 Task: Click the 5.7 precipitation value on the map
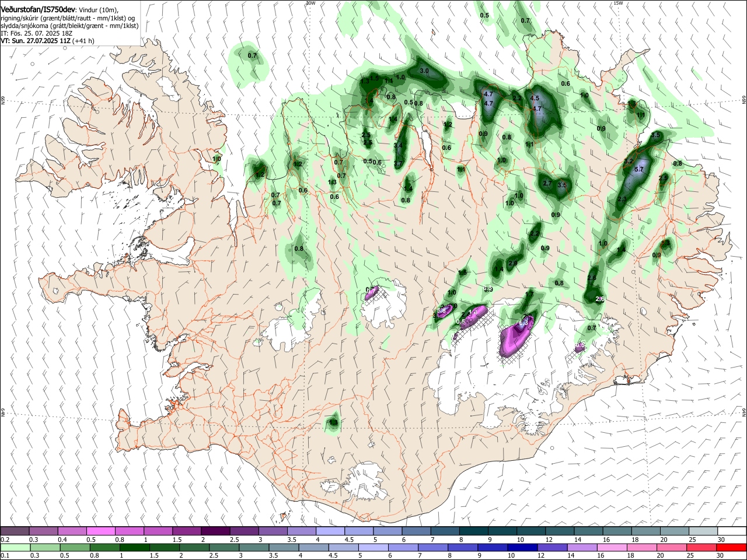pos(638,169)
